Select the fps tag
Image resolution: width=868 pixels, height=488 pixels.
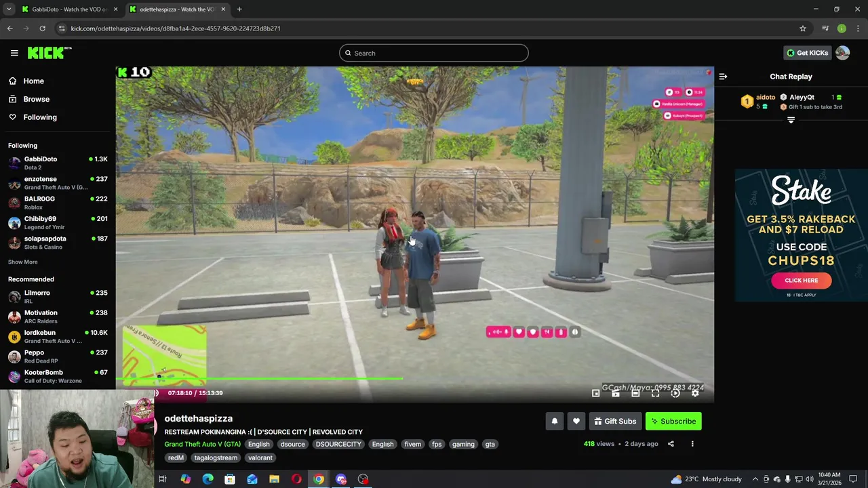click(x=437, y=444)
